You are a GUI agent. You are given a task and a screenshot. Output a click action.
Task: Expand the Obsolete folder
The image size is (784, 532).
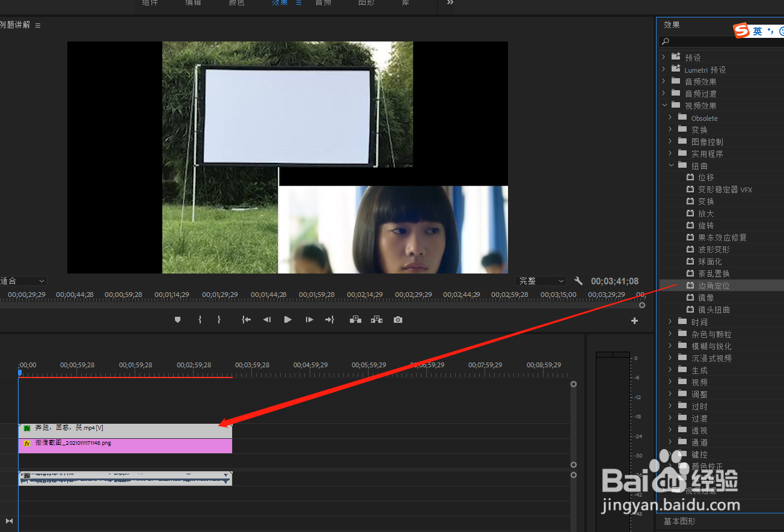(670, 117)
